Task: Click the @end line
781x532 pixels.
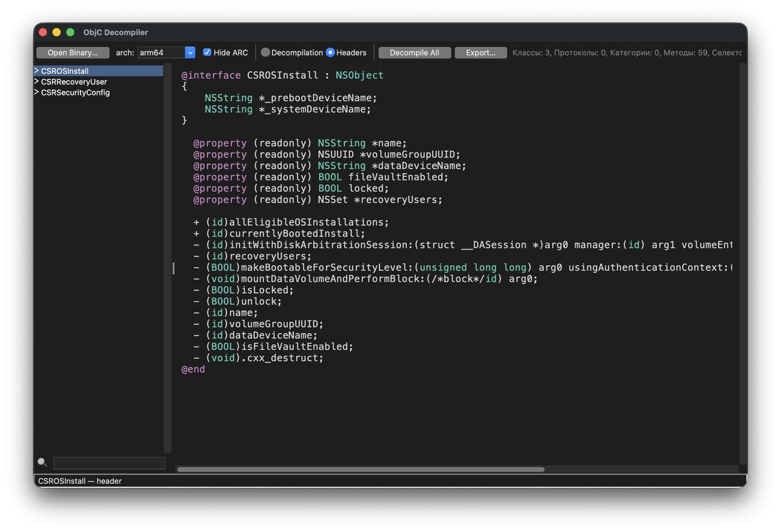Action: click(x=193, y=369)
